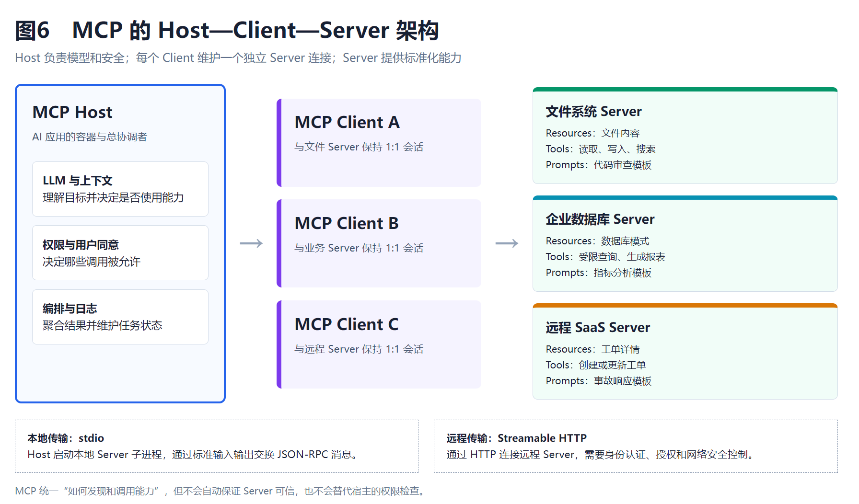Click 'Tools：受限查询、生成报表' line
The width and height of the screenshot is (859, 504).
605,257
